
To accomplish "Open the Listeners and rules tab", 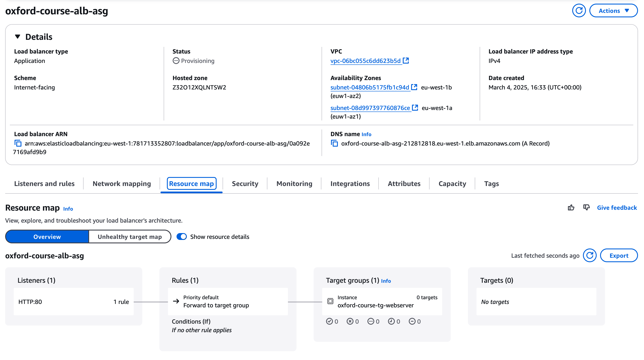I will (x=44, y=184).
